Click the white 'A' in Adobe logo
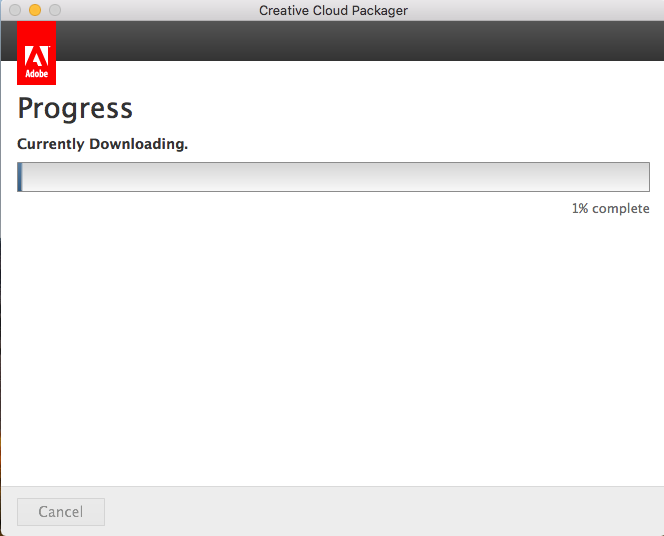 (x=37, y=56)
